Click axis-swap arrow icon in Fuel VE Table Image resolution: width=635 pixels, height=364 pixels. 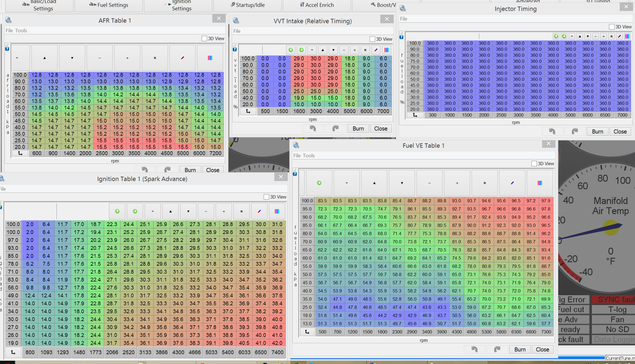(307, 332)
